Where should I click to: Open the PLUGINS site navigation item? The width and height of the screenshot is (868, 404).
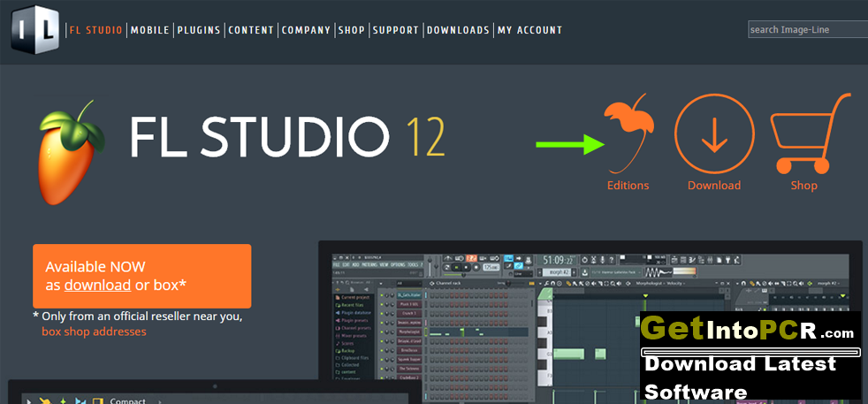click(x=199, y=30)
